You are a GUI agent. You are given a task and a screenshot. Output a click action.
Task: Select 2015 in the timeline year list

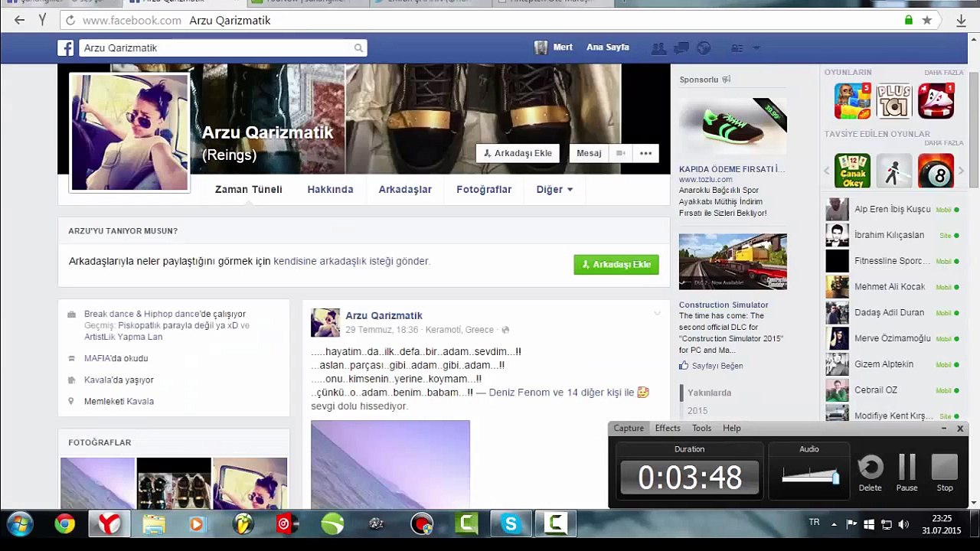pyautogui.click(x=697, y=411)
